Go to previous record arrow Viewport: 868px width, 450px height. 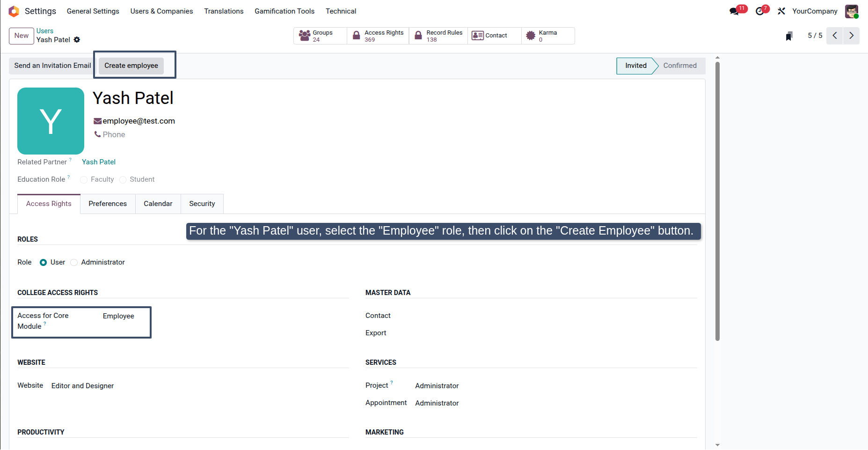(835, 36)
